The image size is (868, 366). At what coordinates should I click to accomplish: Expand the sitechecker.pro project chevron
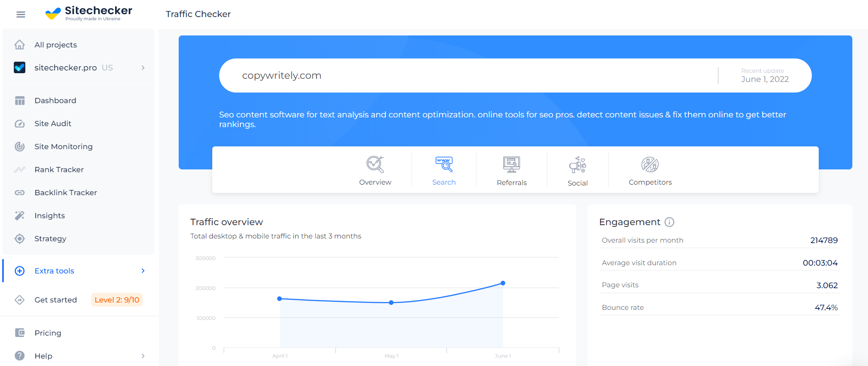143,68
